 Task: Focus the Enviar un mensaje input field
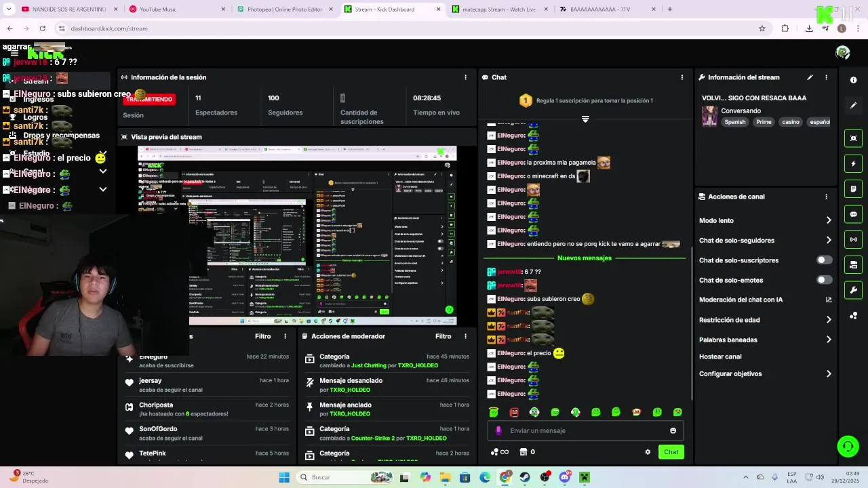click(x=585, y=430)
